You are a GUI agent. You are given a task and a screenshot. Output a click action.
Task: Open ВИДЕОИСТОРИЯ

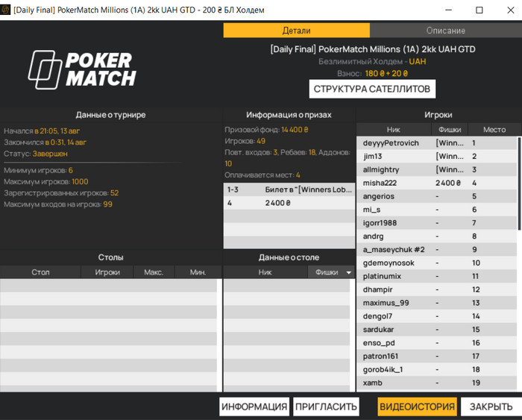[x=417, y=407]
